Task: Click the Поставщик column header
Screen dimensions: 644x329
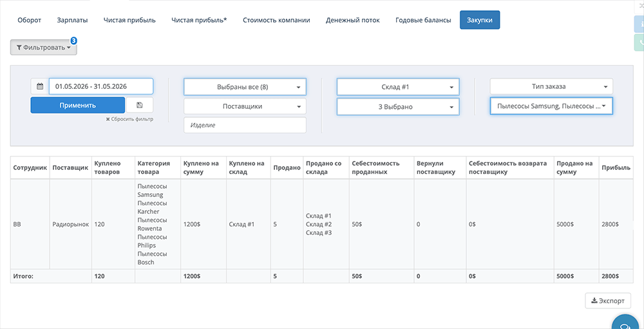Action: pos(70,167)
